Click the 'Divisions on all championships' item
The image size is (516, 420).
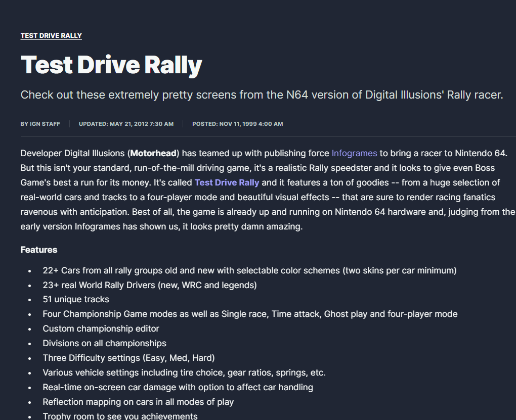[x=104, y=343]
